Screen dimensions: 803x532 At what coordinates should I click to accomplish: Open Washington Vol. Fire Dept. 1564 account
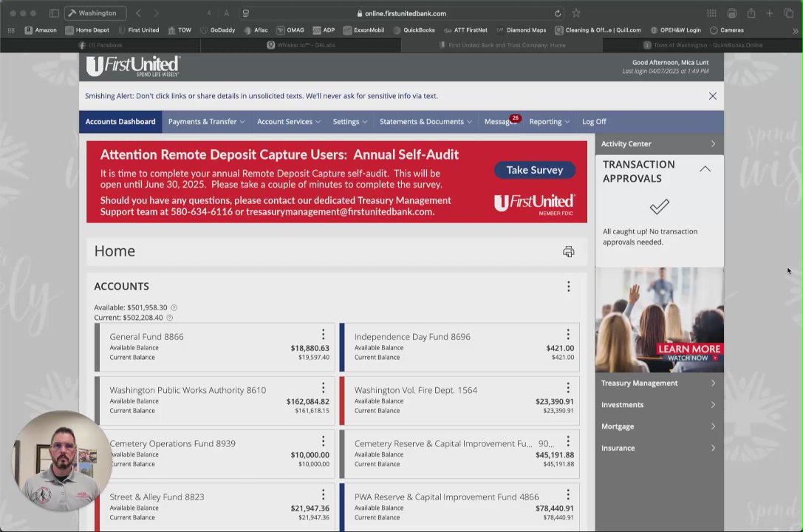point(416,390)
